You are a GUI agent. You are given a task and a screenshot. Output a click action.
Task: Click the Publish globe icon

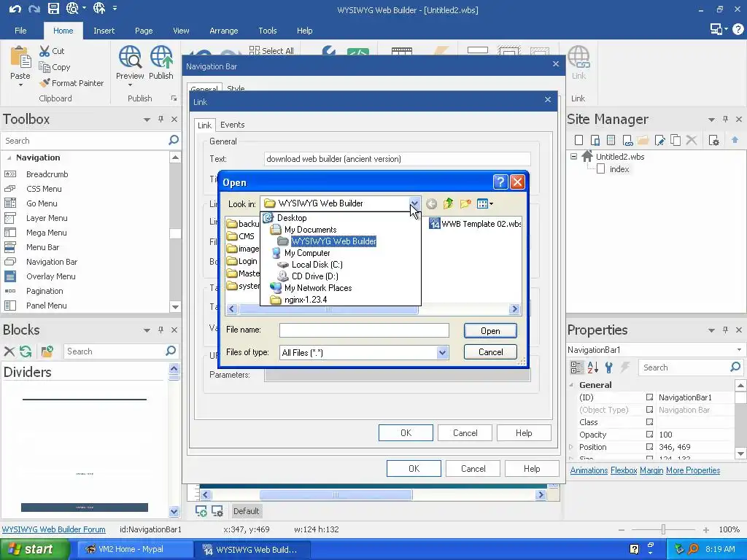[161, 58]
